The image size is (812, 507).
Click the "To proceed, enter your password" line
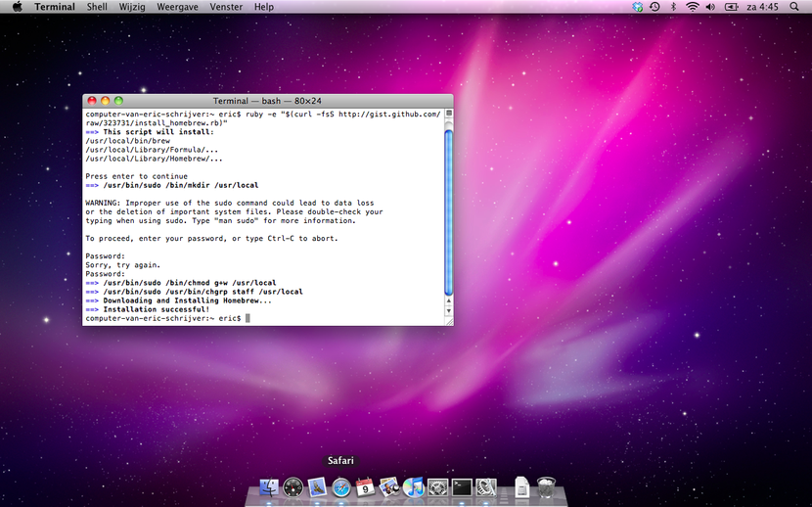click(211, 238)
